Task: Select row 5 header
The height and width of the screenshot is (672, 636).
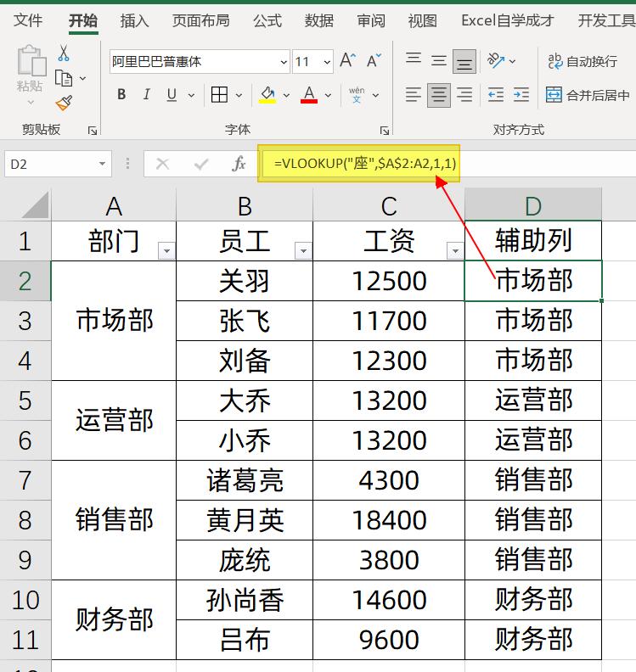Action: [x=25, y=400]
